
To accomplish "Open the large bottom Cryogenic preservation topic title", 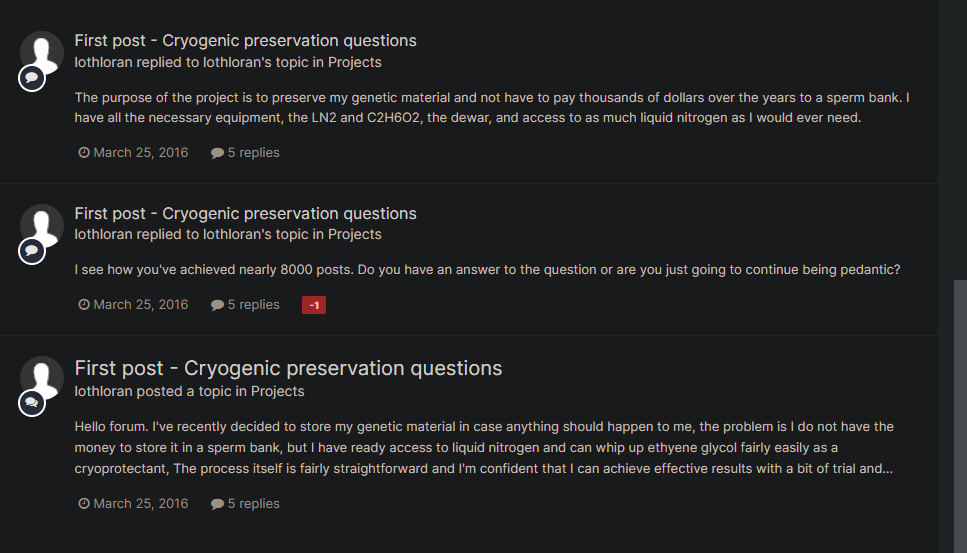I will pyautogui.click(x=288, y=368).
